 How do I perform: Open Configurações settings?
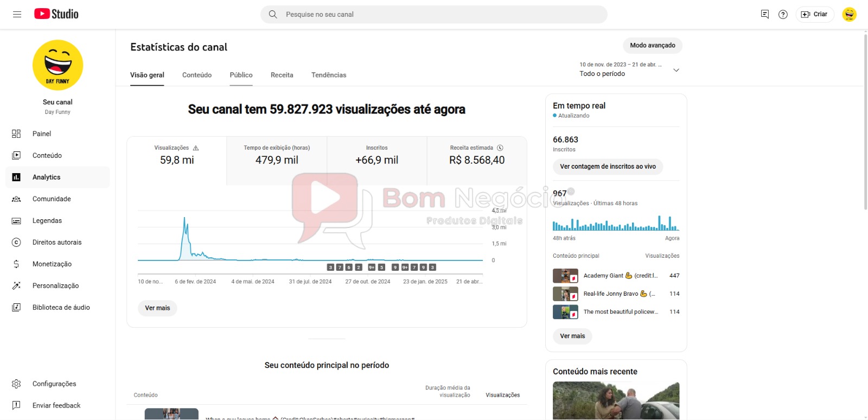click(x=54, y=384)
